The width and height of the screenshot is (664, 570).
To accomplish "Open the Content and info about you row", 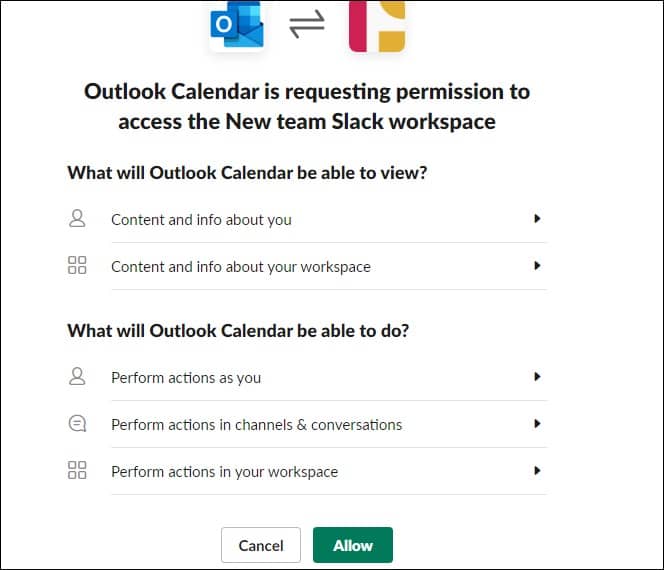I will (307, 219).
